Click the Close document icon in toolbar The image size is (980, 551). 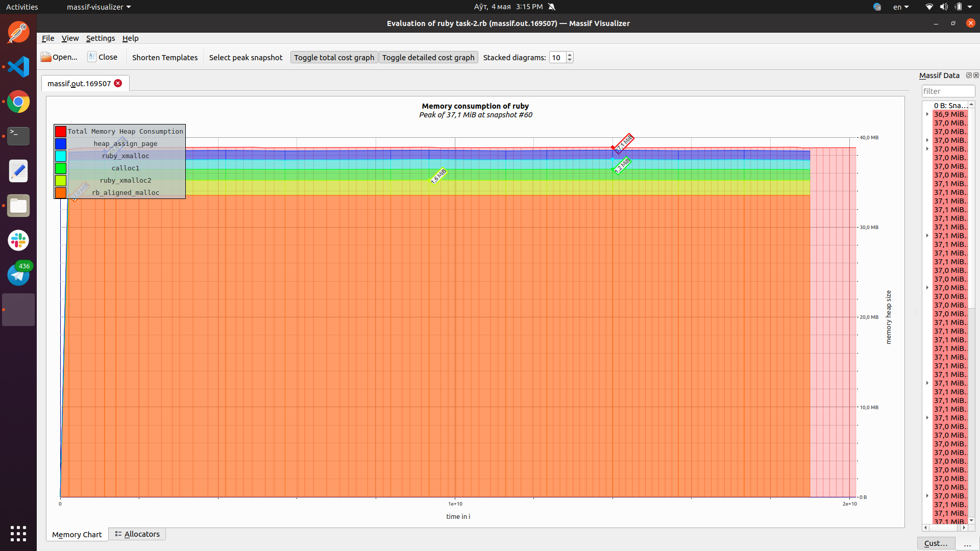(x=92, y=57)
